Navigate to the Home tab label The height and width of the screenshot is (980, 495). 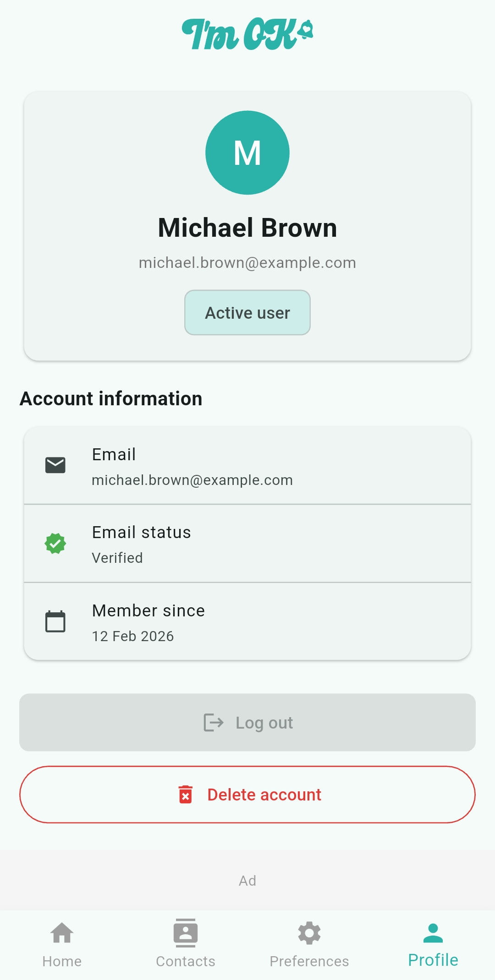62,961
